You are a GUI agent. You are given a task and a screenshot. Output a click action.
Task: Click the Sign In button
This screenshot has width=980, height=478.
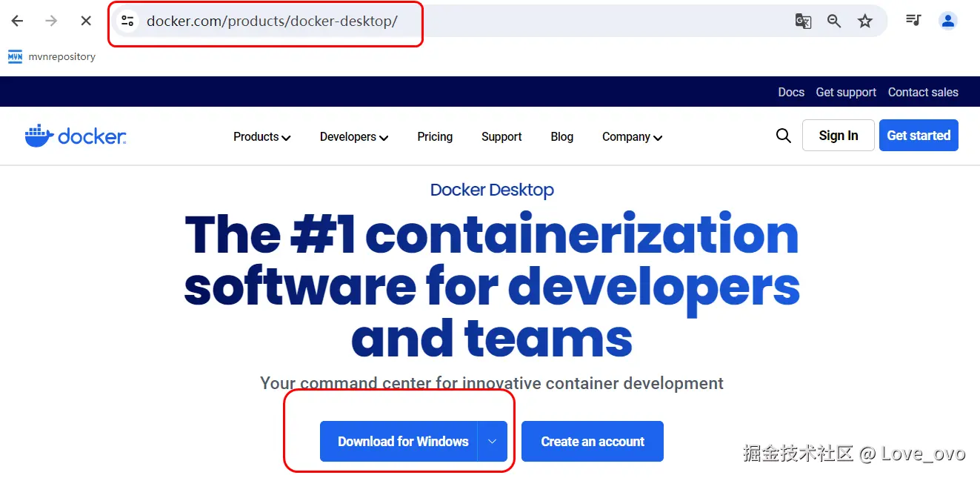coord(839,136)
